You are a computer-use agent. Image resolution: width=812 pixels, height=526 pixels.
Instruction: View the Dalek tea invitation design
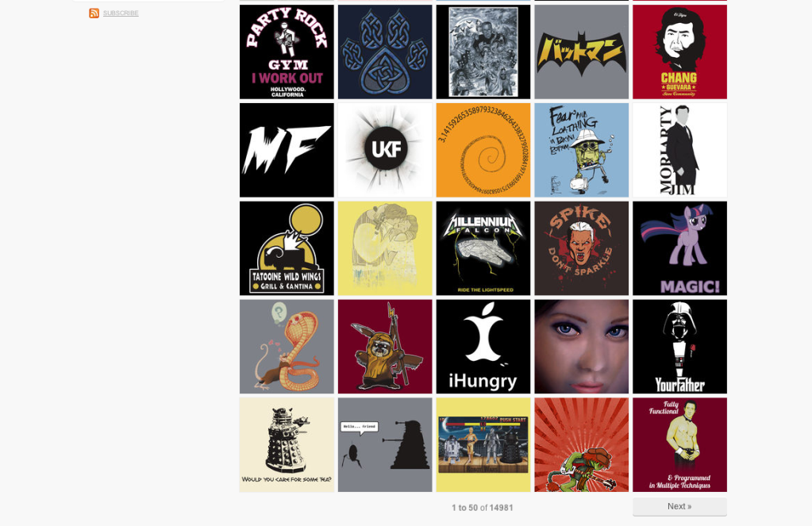click(x=287, y=445)
